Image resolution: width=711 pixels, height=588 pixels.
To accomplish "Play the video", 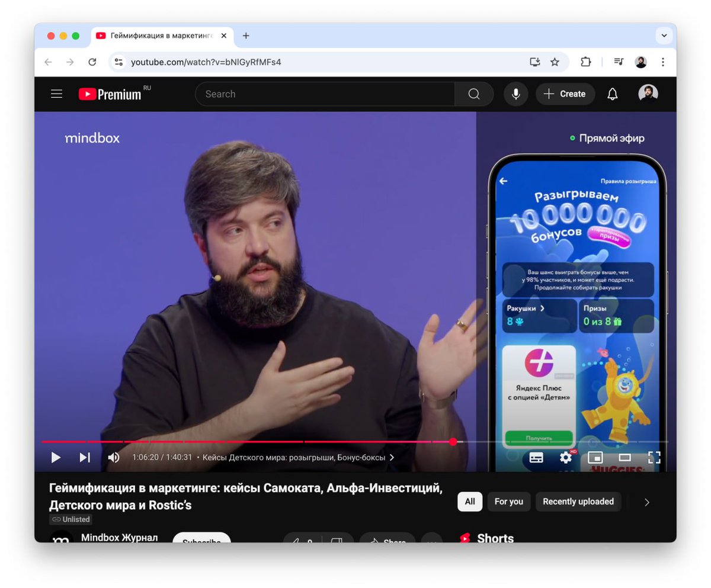I will click(x=56, y=457).
